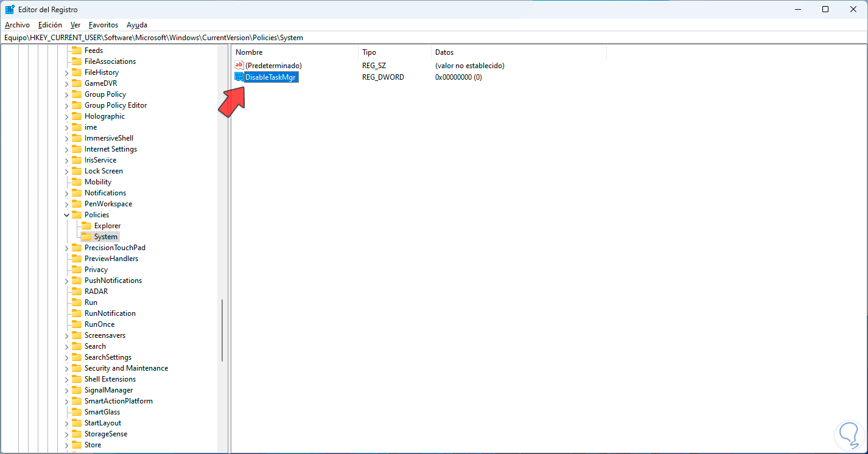This screenshot has height=454, width=868.
Task: Click the 0x00000000 (0) data cell
Action: click(458, 77)
